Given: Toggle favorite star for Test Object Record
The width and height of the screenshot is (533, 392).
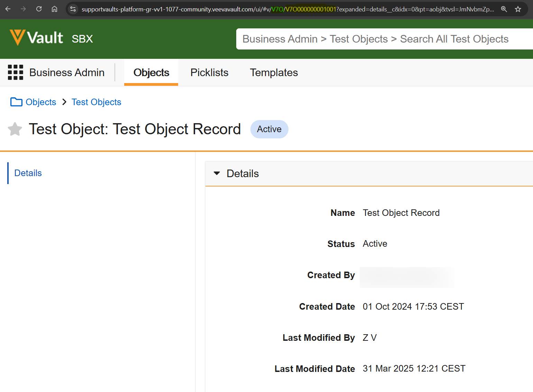Looking at the screenshot, I should (x=15, y=129).
